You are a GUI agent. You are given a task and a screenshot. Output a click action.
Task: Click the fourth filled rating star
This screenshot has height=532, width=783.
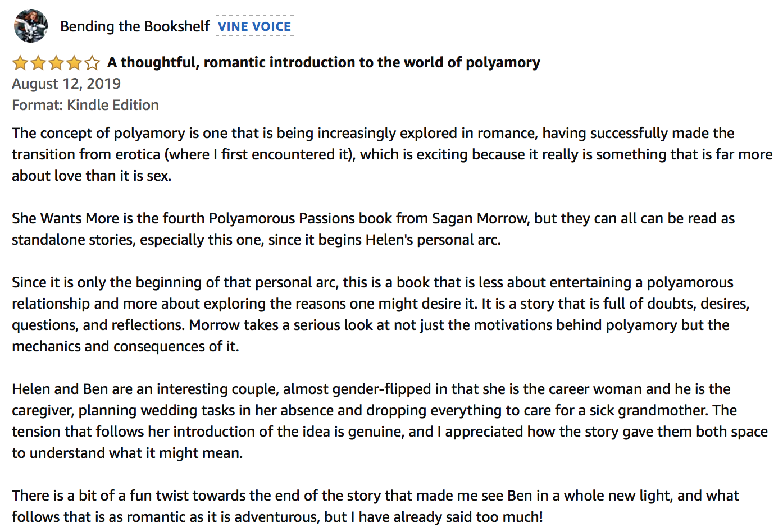coord(74,62)
